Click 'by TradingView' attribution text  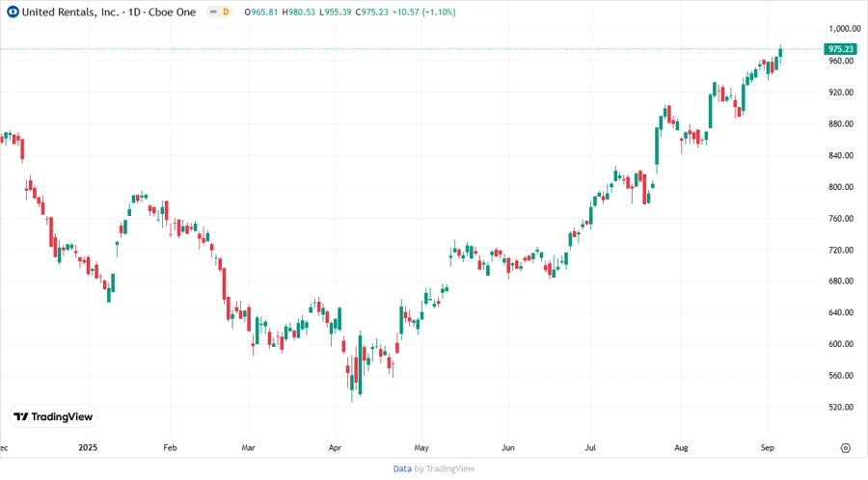pos(445,468)
